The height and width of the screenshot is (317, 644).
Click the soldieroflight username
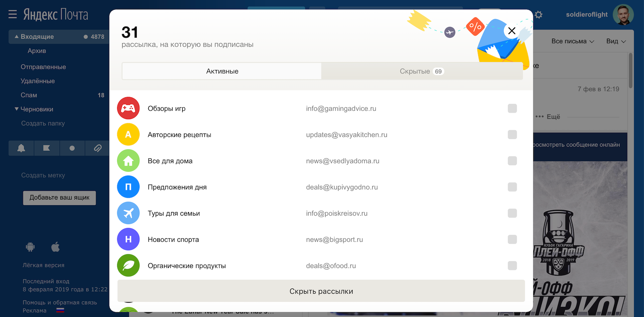(587, 14)
